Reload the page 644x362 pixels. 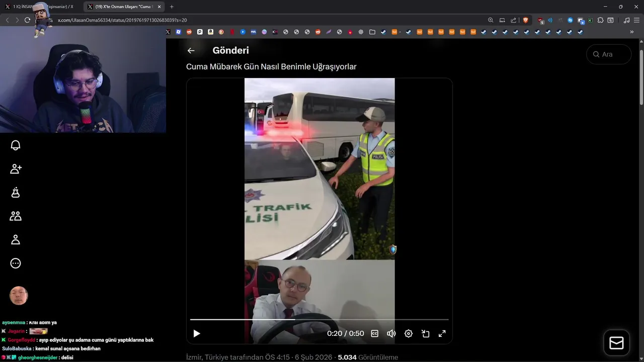pos(27,20)
